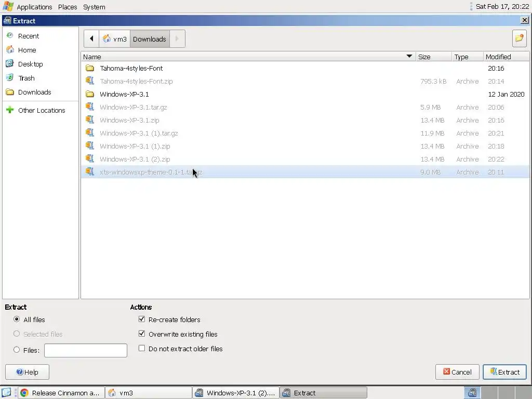Image resolution: width=532 pixels, height=399 pixels.
Task: Click the system tray archive icon
Action: 472,393
